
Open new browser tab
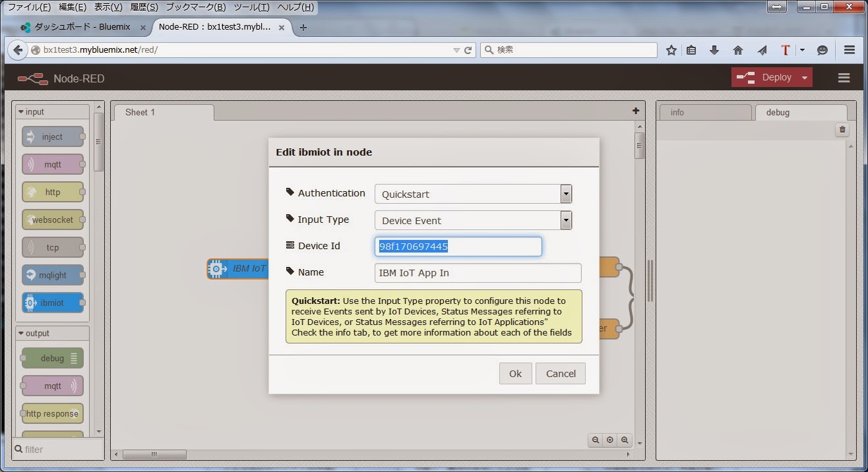(x=303, y=27)
